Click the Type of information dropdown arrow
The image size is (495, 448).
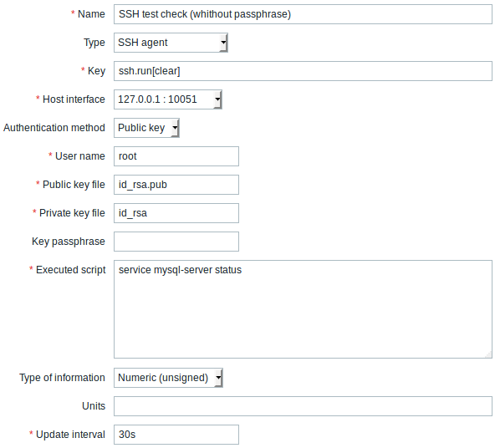[x=218, y=378]
